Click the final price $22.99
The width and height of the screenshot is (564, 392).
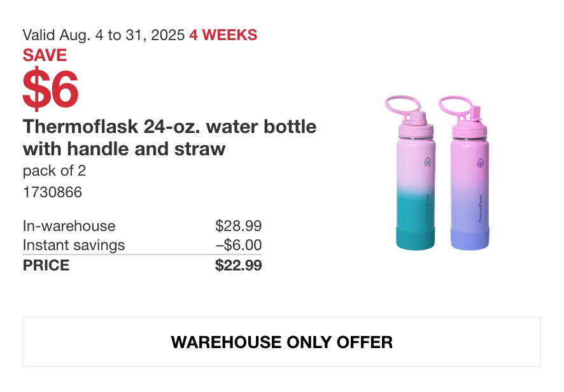pyautogui.click(x=239, y=265)
